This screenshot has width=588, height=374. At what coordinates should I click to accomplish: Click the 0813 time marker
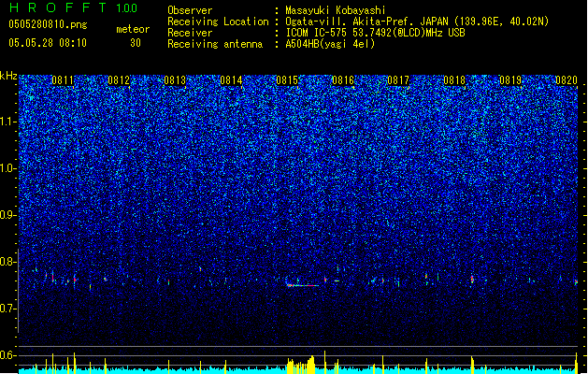pos(175,80)
